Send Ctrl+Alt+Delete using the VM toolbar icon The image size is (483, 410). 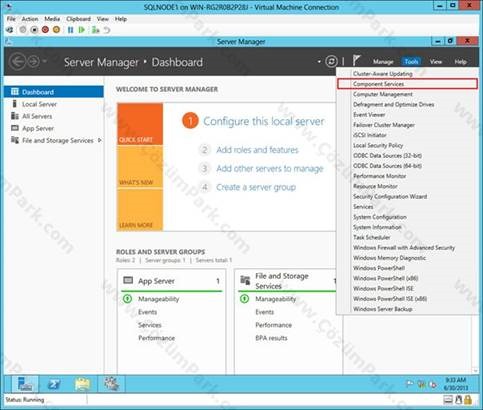[10, 30]
